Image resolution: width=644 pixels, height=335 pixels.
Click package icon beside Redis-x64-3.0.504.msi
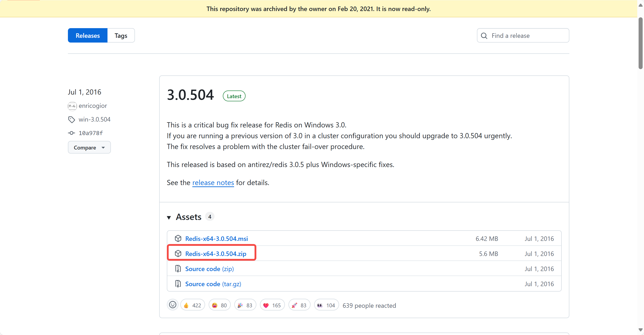(178, 239)
